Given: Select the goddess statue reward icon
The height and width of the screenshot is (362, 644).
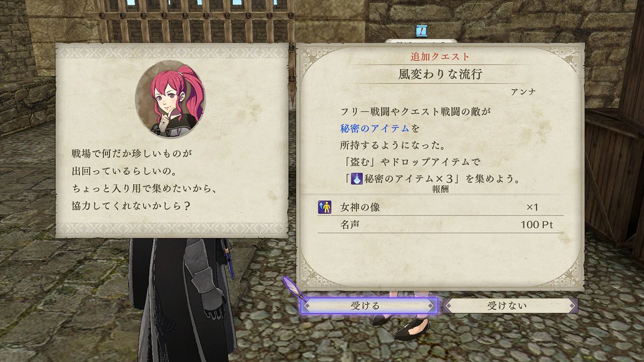Looking at the screenshot, I should click(325, 207).
